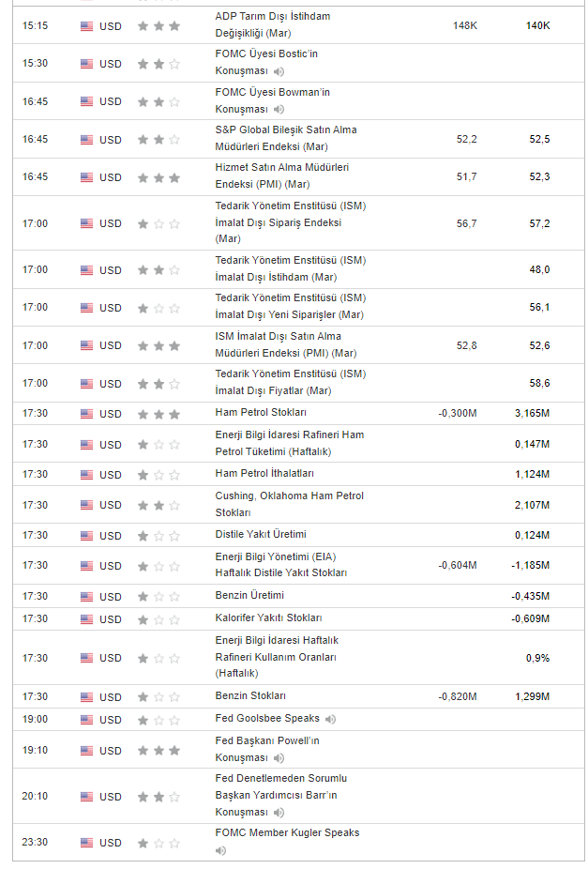
Task: Open Kalorifer Yakıtı Stokları event link
Action: 268,618
